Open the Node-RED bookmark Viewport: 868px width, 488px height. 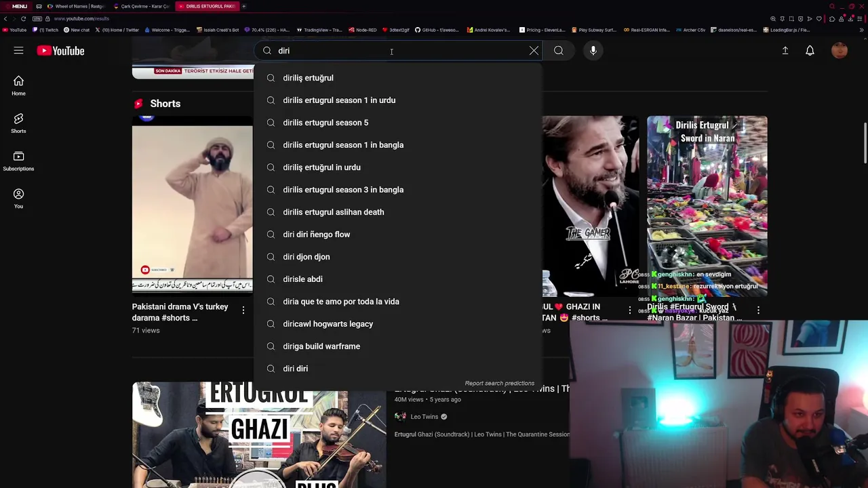[363, 30]
